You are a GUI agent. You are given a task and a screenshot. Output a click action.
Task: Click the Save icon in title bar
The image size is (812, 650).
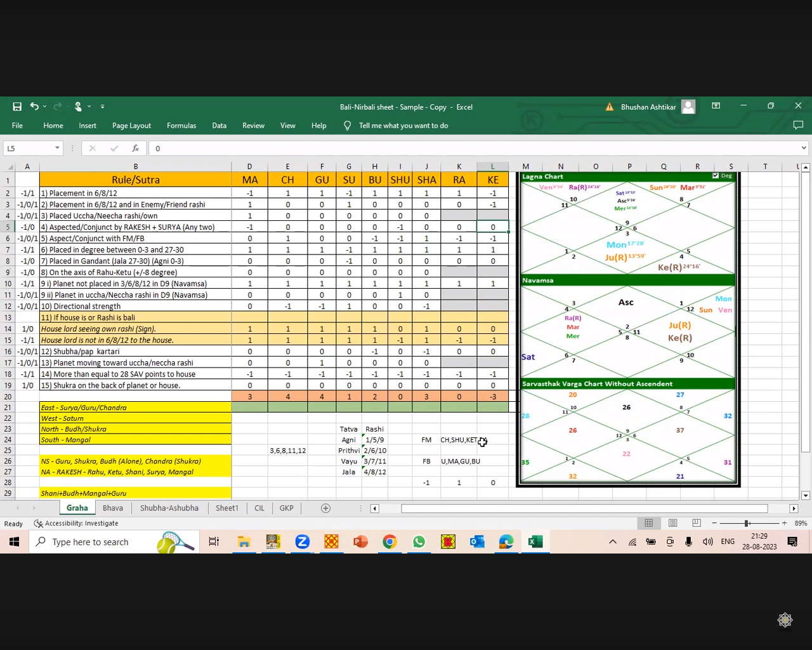click(17, 107)
